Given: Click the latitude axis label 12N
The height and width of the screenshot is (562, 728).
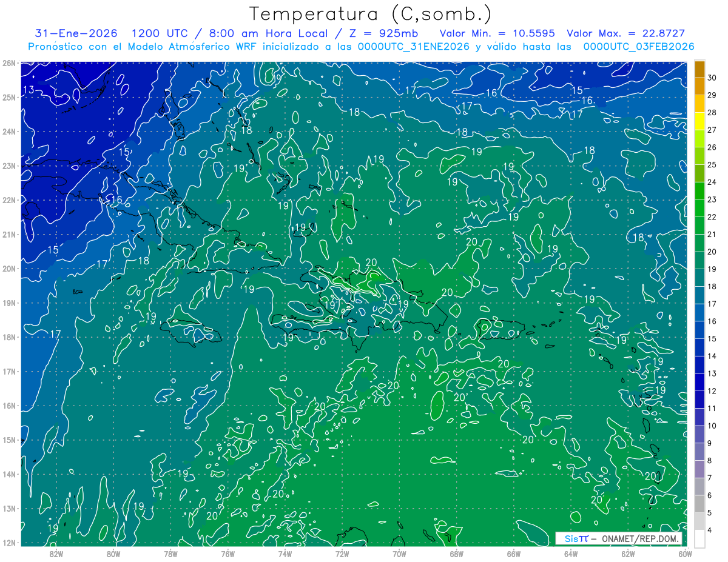Looking at the screenshot, I should (x=8, y=543).
